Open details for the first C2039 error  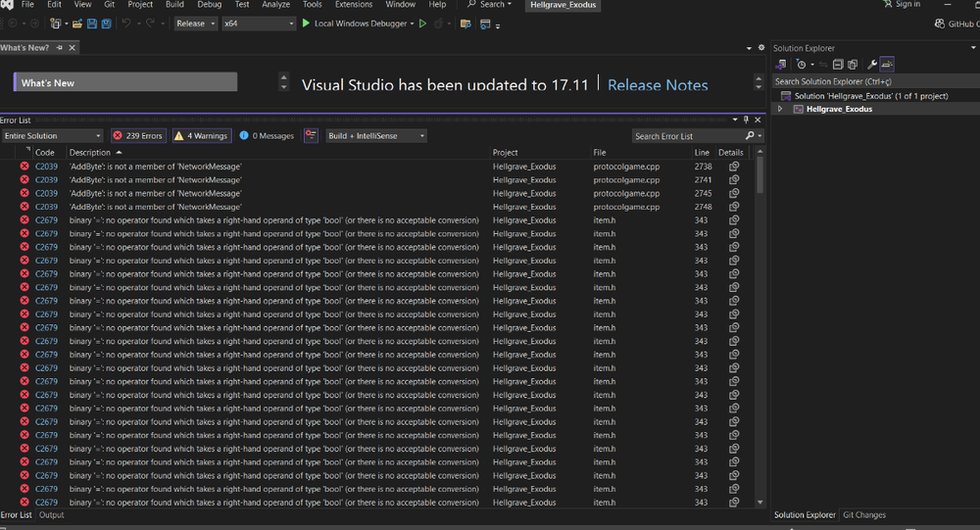(733, 167)
